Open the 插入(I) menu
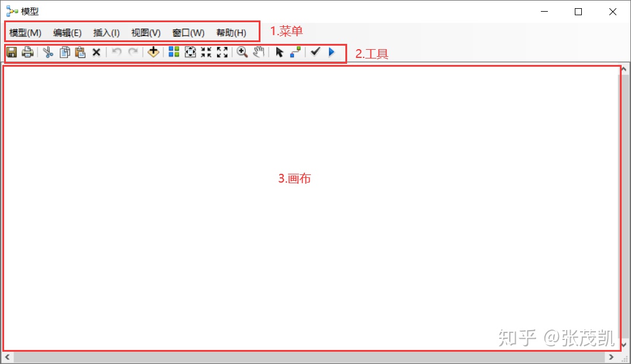Image resolution: width=631 pixels, height=364 pixels. (107, 33)
